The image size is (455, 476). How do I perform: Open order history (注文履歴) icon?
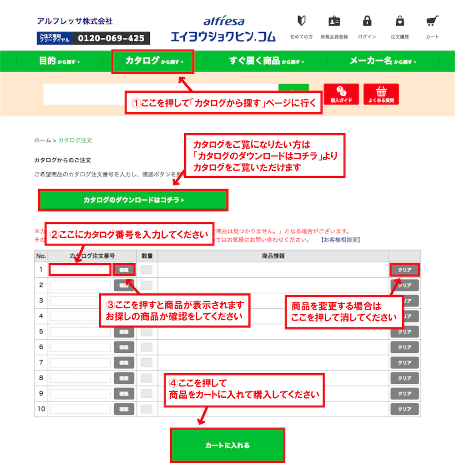(399, 21)
